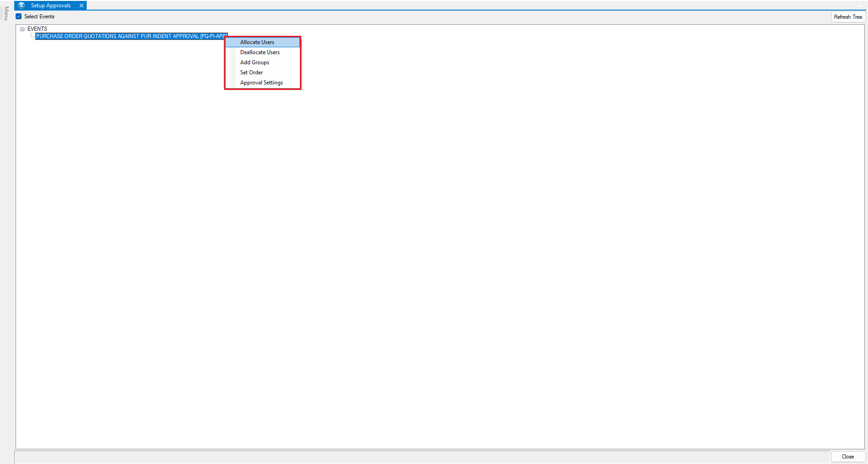This screenshot has height=464, width=868.
Task: Close the Setup Approvals tab with X
Action: (82, 6)
